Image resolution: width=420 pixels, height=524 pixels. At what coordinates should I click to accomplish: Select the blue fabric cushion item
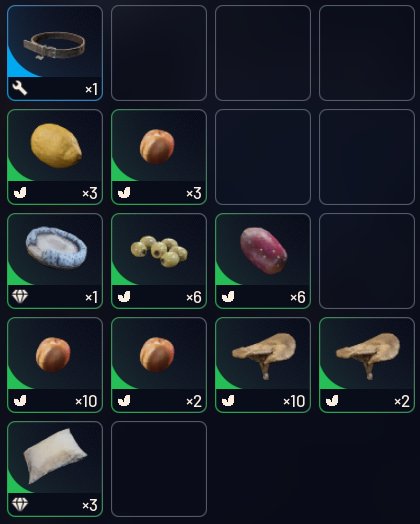point(55,261)
